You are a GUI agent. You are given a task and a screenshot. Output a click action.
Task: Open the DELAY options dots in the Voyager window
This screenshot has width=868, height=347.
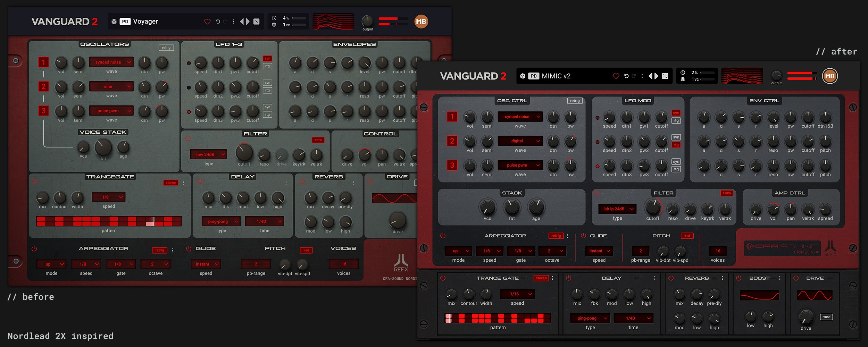(x=286, y=183)
